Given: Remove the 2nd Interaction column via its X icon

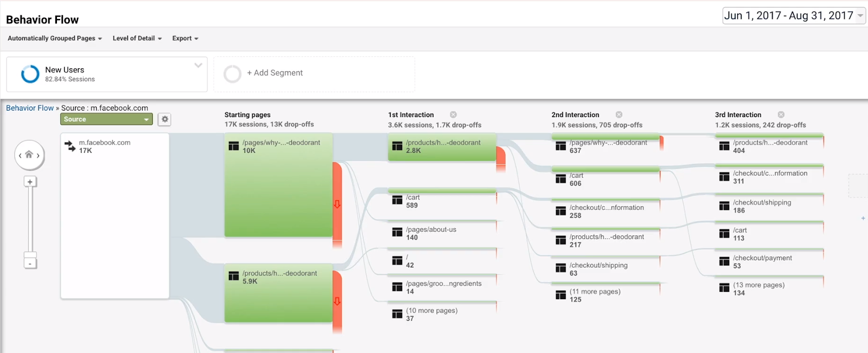Looking at the screenshot, I should [x=619, y=115].
